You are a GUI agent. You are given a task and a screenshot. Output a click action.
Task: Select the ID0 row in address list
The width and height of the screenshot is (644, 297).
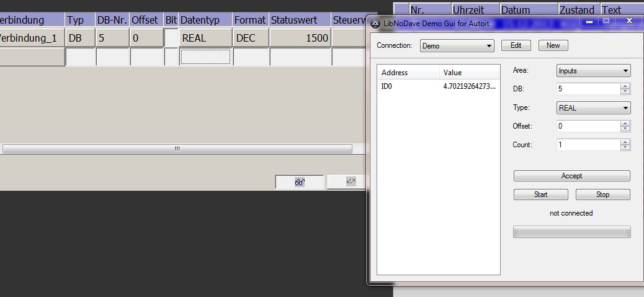tap(437, 87)
